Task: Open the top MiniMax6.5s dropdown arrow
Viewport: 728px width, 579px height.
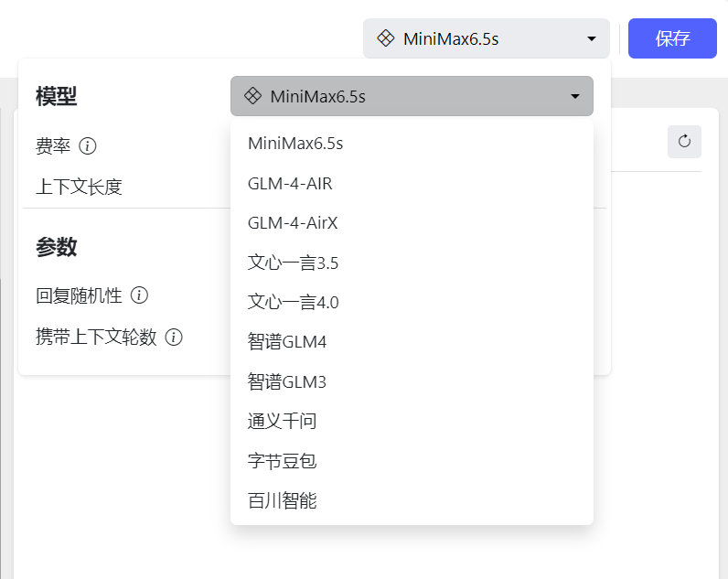Action: click(592, 38)
